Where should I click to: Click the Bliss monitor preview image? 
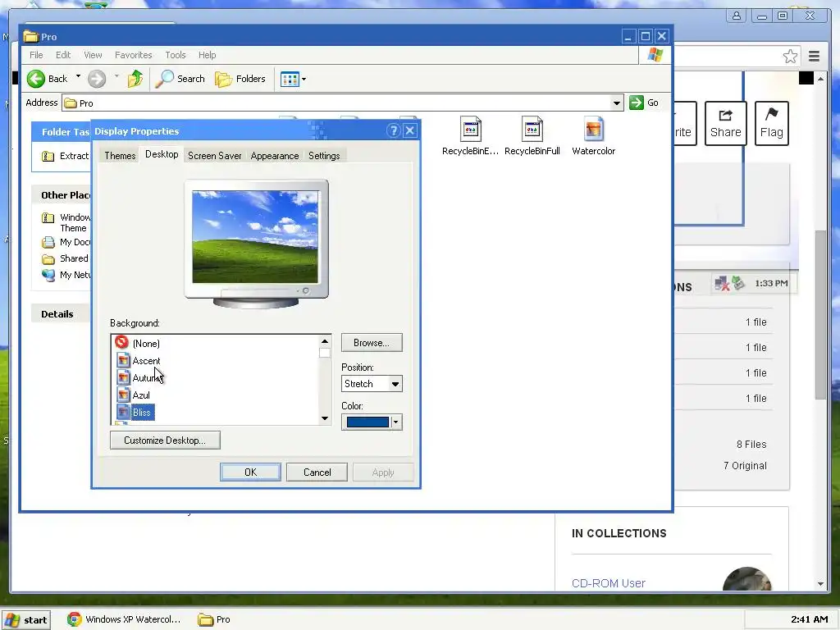pyautogui.click(x=255, y=237)
